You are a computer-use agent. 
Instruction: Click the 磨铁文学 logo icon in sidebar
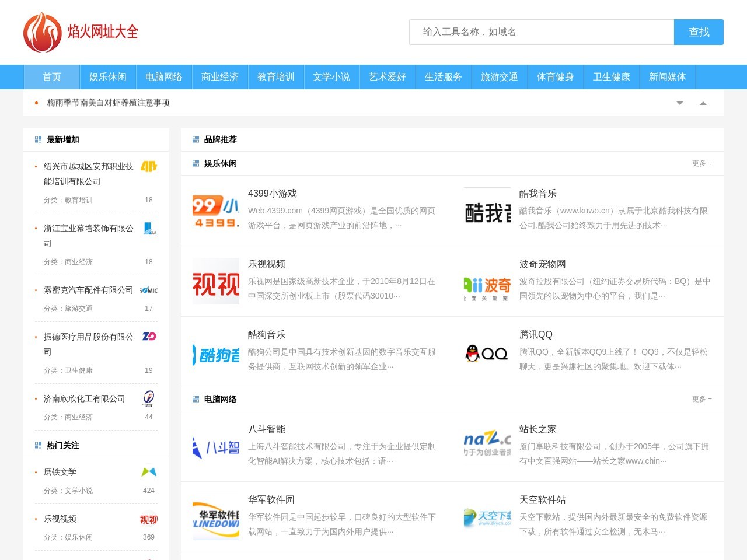point(149,472)
